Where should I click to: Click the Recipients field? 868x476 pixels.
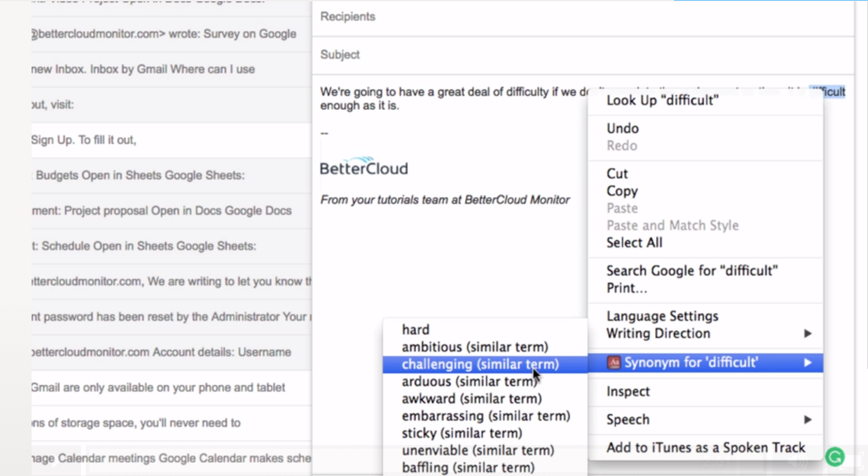582,17
